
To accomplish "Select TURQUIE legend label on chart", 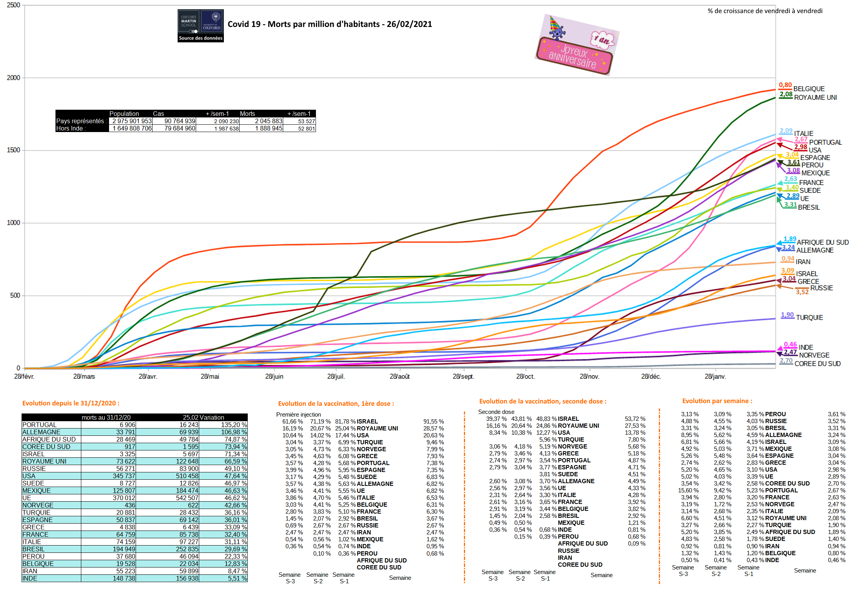I will pyautogui.click(x=809, y=318).
